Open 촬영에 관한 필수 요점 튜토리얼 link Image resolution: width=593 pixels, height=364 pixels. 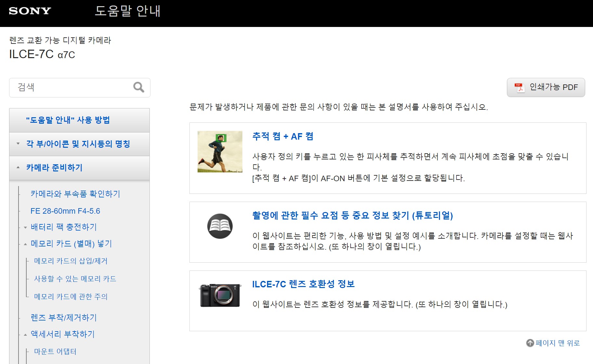[x=353, y=215]
